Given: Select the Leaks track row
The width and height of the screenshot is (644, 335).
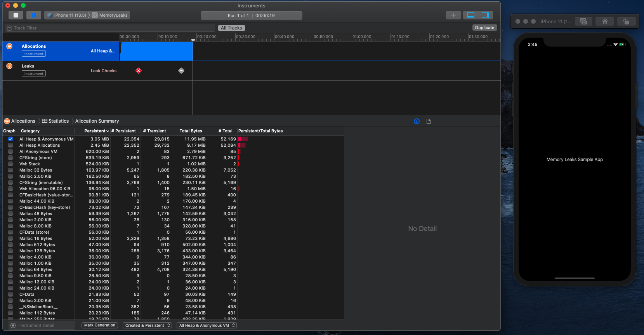Looking at the screenshot, I should 252,71.
